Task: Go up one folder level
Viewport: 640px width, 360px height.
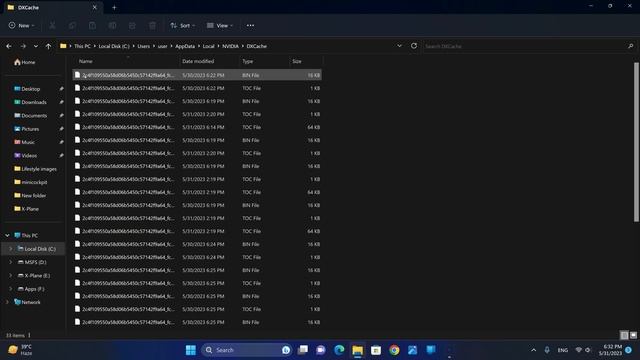Action: pos(48,46)
